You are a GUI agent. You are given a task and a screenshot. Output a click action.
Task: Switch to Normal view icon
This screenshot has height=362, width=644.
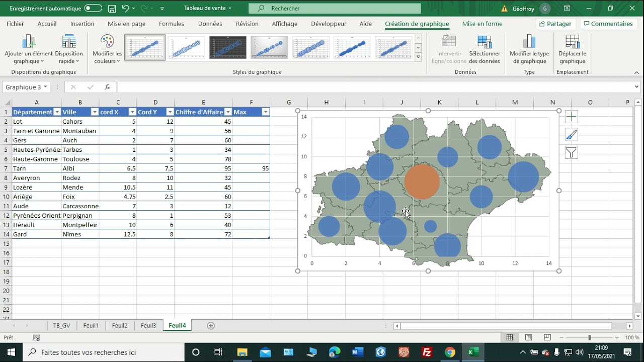coord(510,338)
